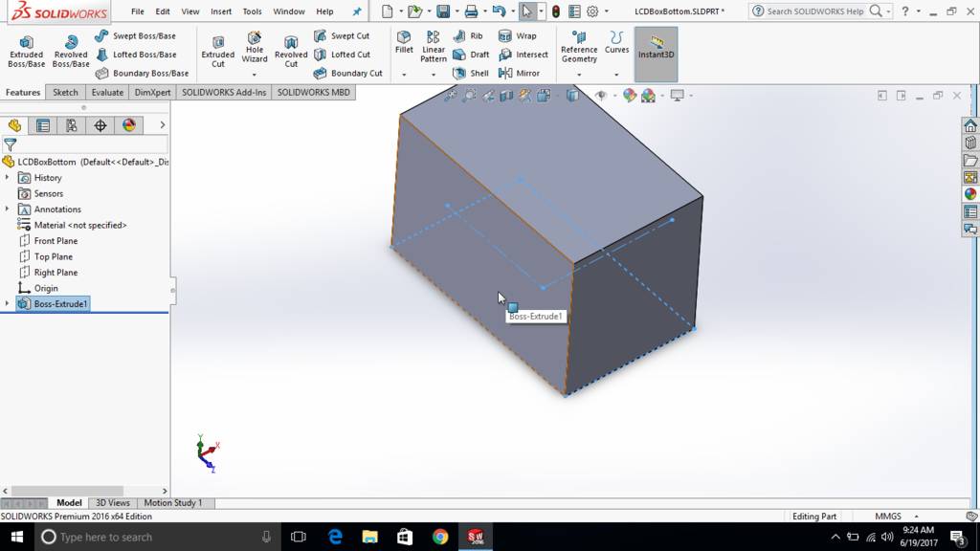Click the Undo toolbar icon
980x551 pixels.
499,11
